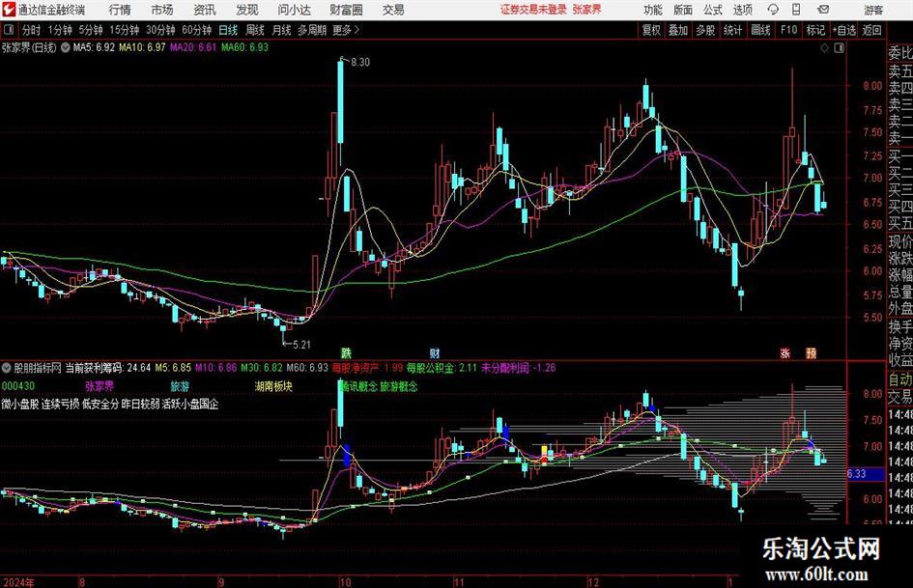Open the 多周期 multi-period view
This screenshot has width=913, height=588.
click(x=312, y=30)
